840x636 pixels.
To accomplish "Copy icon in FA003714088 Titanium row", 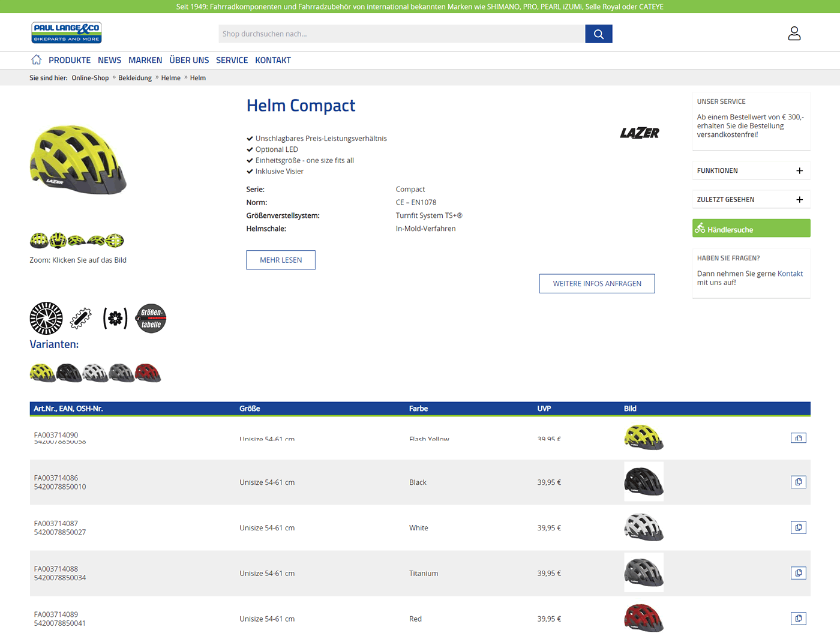I will tap(799, 573).
